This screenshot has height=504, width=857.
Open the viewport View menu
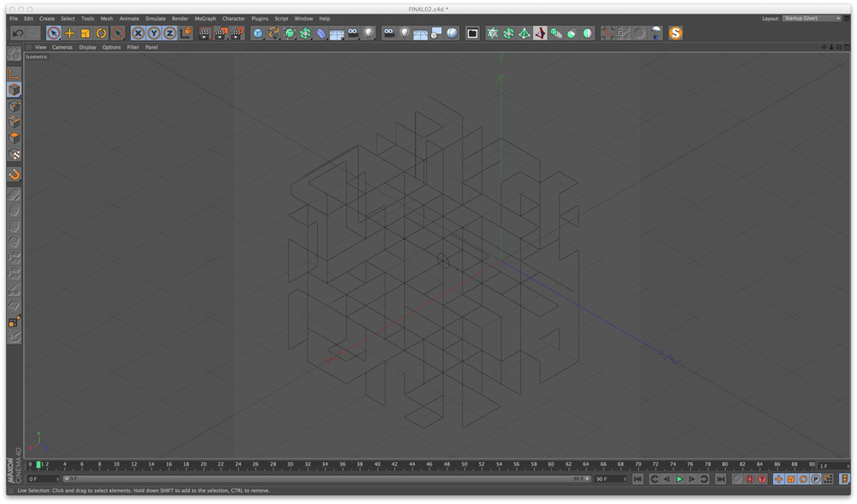(x=40, y=47)
